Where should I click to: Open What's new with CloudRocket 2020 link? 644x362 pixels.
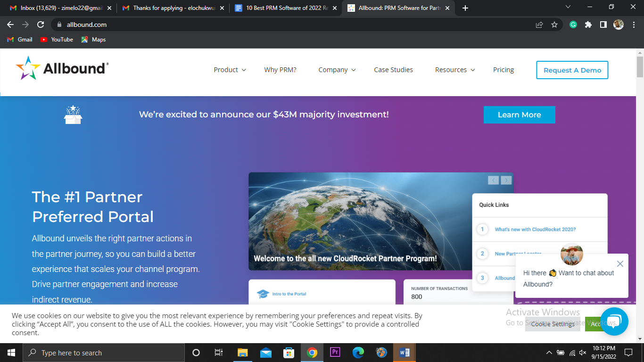pyautogui.click(x=535, y=230)
